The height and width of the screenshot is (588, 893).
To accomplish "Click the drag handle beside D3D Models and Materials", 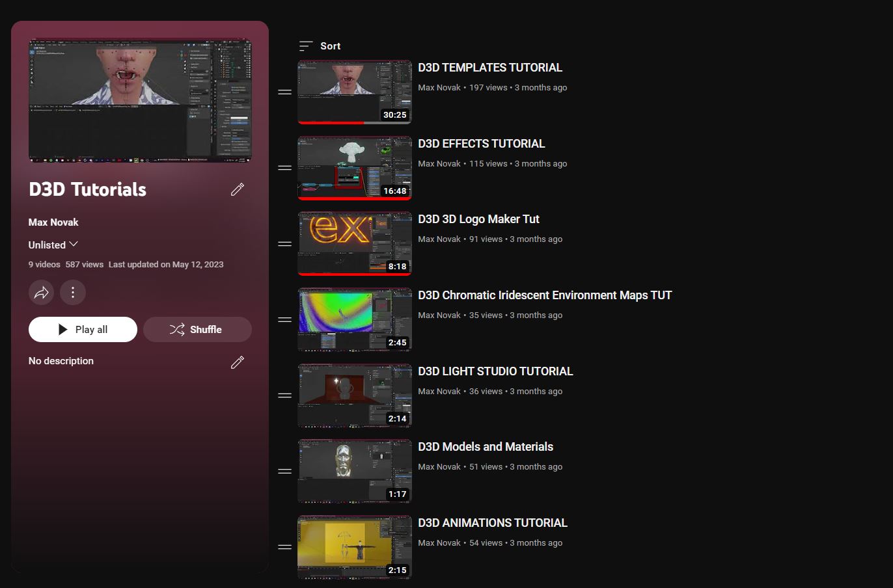I will (x=284, y=471).
